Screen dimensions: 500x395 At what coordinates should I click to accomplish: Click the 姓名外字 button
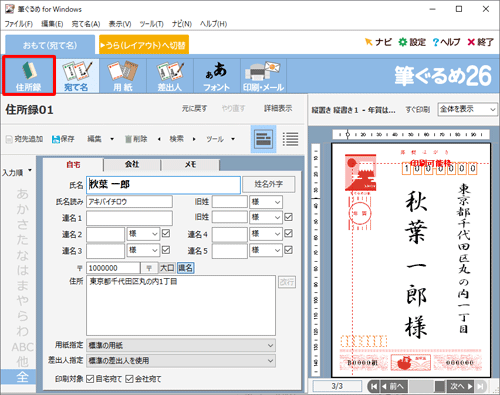point(269,184)
